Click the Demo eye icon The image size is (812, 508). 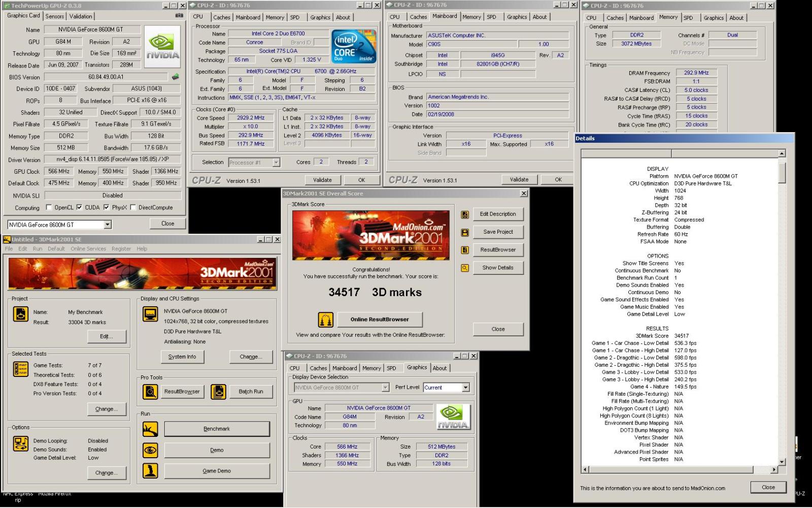150,450
